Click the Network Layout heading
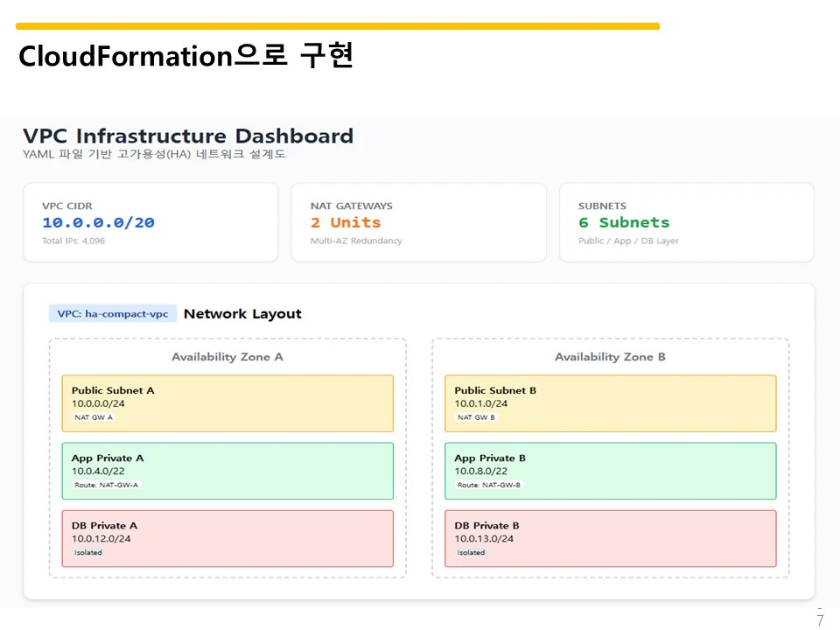 coord(242,313)
